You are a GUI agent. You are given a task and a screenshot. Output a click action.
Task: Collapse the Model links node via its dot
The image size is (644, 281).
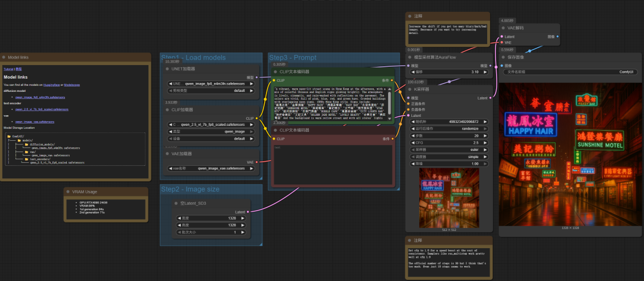click(x=4, y=57)
